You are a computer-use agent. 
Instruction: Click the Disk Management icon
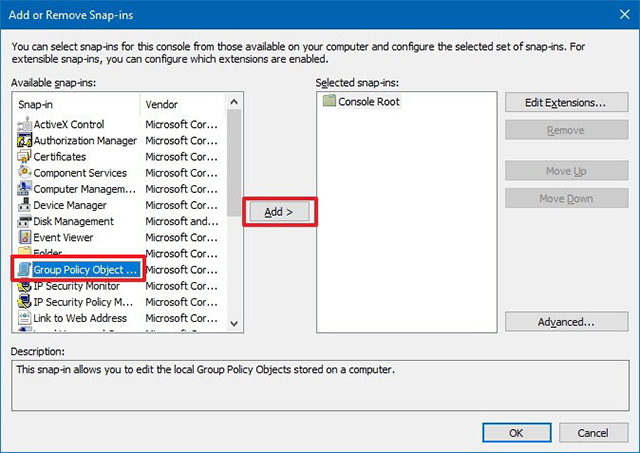point(24,221)
